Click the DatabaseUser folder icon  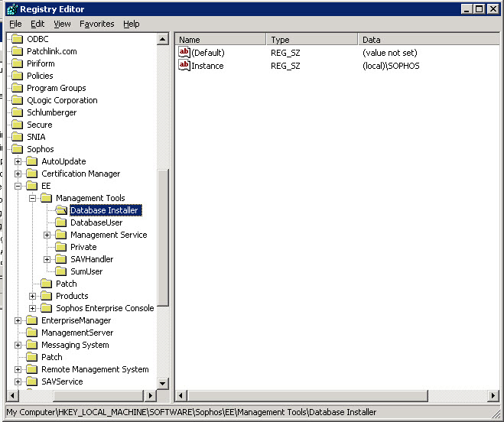tap(60, 222)
